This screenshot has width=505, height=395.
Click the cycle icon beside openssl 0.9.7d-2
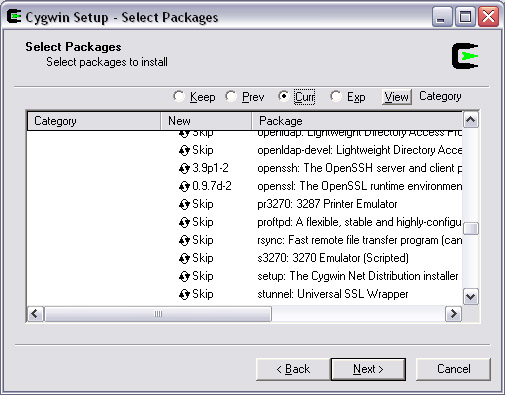184,187
